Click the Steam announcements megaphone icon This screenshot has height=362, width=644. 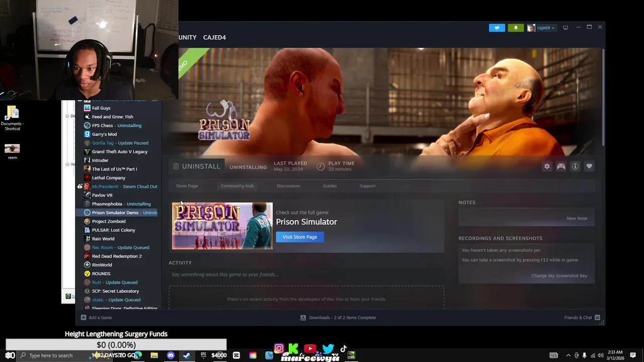(497, 28)
